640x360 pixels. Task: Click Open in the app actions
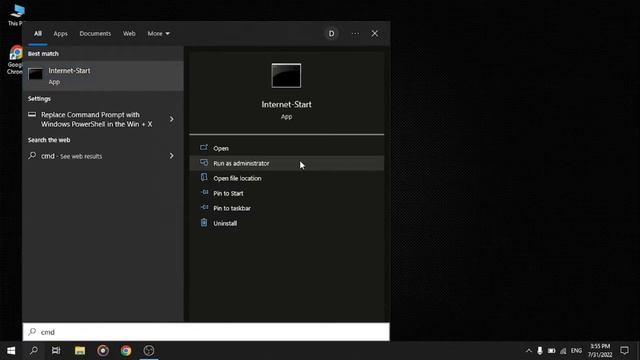[x=287, y=148]
